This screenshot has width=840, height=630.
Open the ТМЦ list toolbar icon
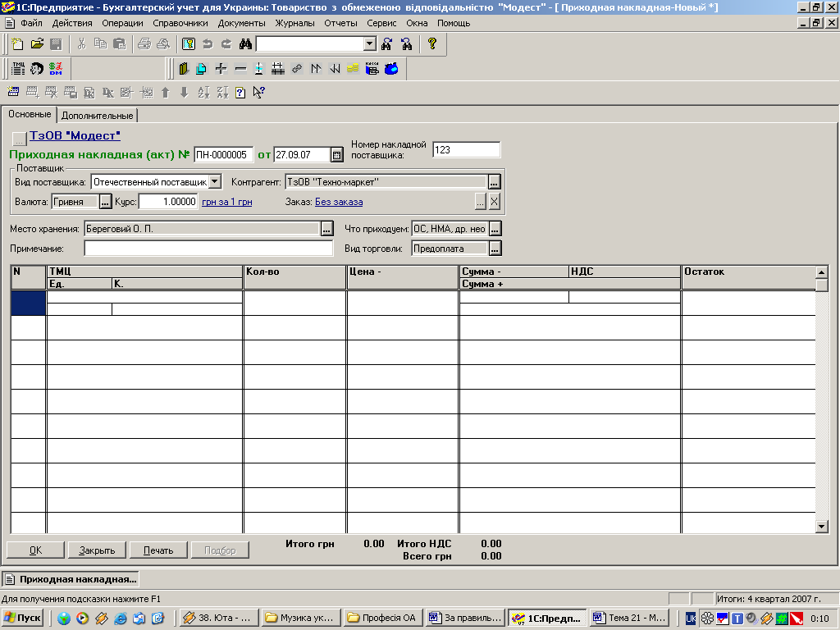coord(18,69)
